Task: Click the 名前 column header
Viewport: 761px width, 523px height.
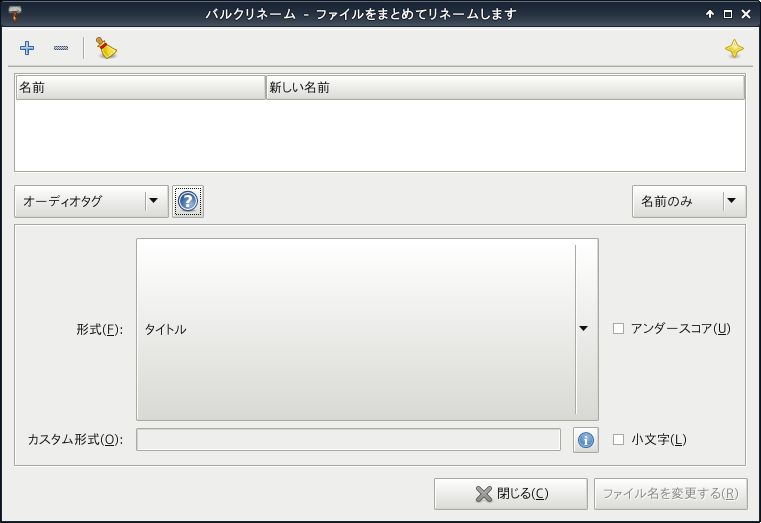Action: point(140,88)
